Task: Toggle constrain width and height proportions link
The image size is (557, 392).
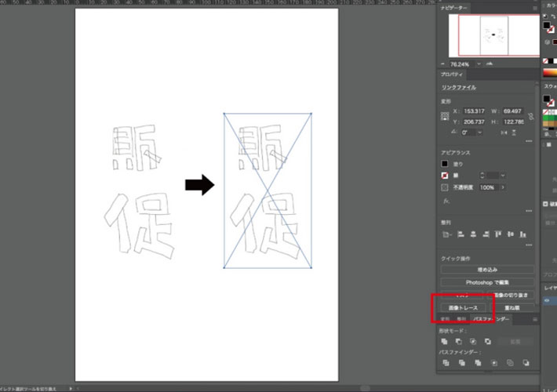Action: click(x=531, y=116)
